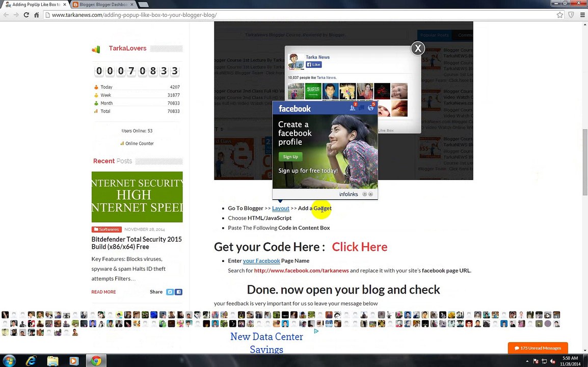
Task: Close the popup like box with X
Action: (418, 48)
